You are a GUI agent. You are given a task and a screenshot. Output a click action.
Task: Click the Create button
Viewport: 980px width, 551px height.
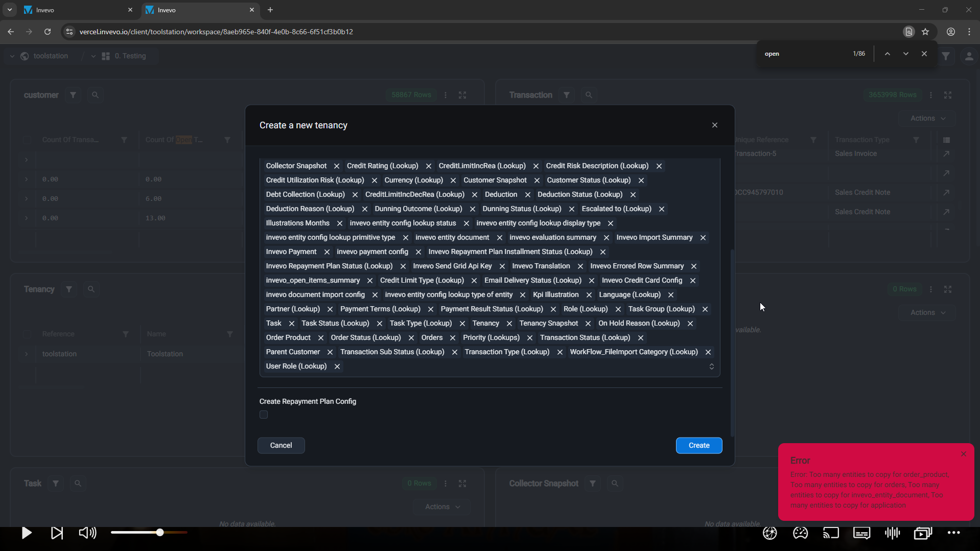[x=699, y=446]
